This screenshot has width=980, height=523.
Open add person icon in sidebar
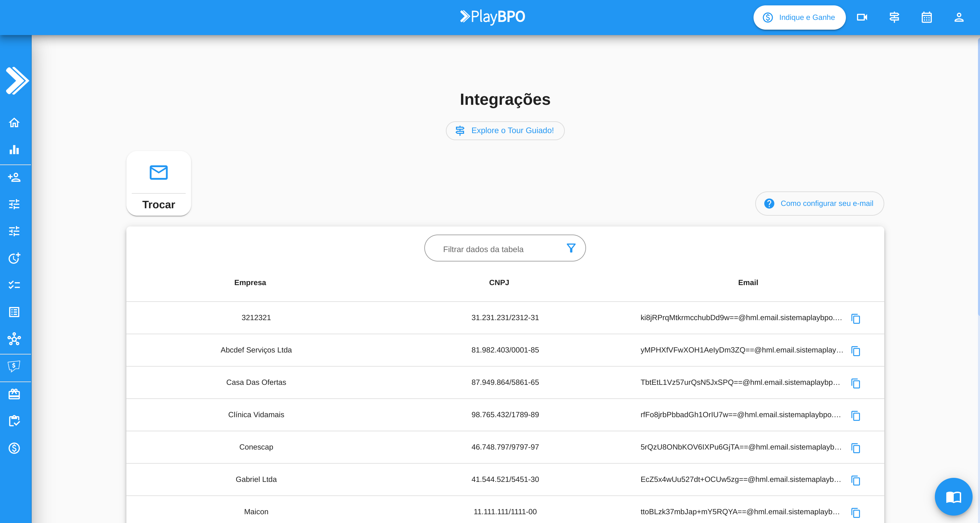click(14, 177)
